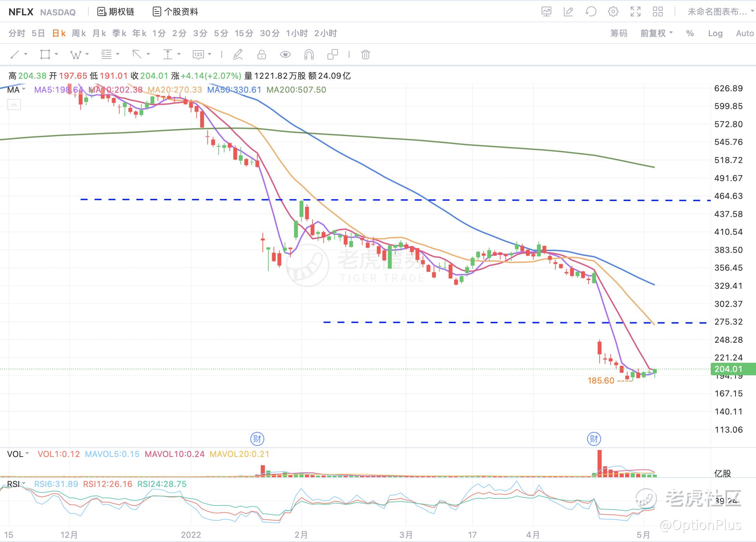The image size is (756, 542).
Task: Open the multi-chart grid layout icon
Action: click(x=658, y=12)
